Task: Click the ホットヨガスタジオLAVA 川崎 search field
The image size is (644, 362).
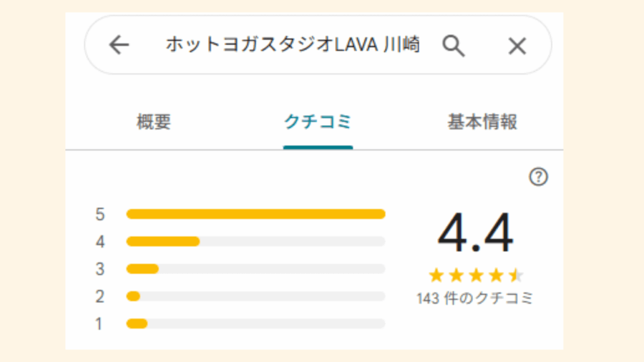Action: [292, 45]
